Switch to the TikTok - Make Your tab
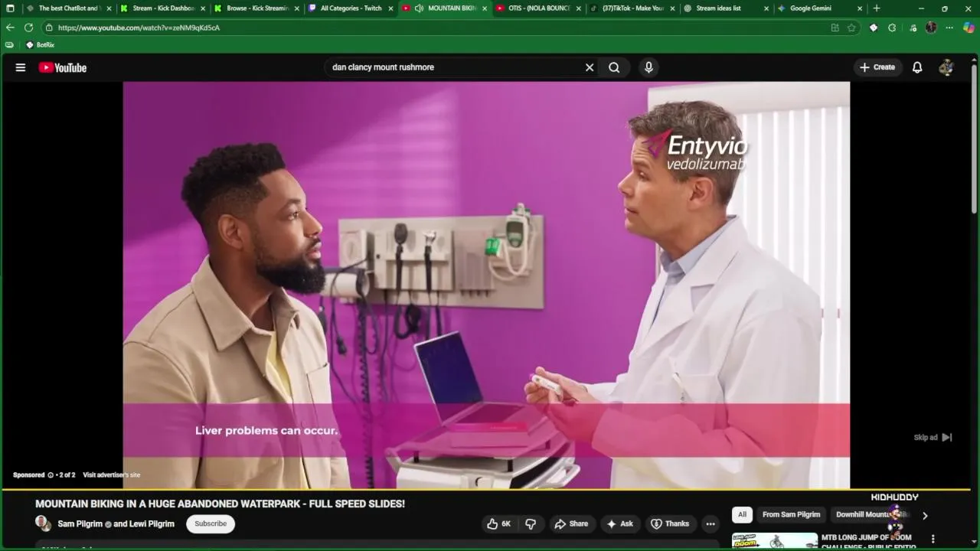Screen dimensions: 980x551 point(632,8)
